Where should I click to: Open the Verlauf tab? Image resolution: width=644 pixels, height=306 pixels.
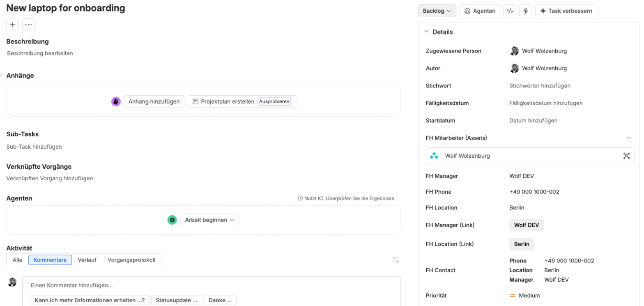[87, 260]
